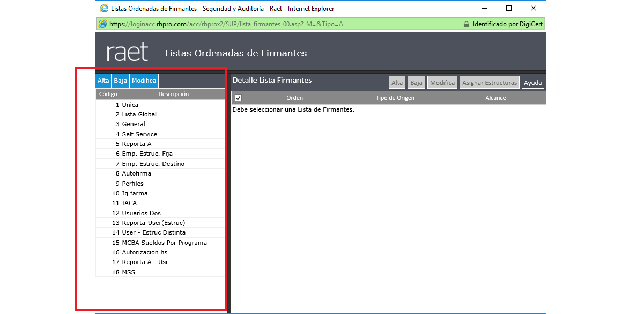Select the list row 'User - Estruc Distinta'
Screen dimensions: 644x314
[160, 232]
